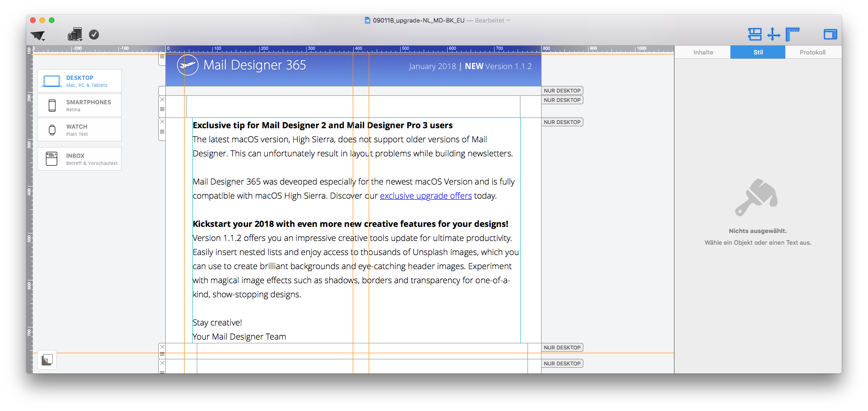Viewport: 868px width, 411px height.
Task: Click the phone icon in SMARTPHONES option
Action: (52, 106)
